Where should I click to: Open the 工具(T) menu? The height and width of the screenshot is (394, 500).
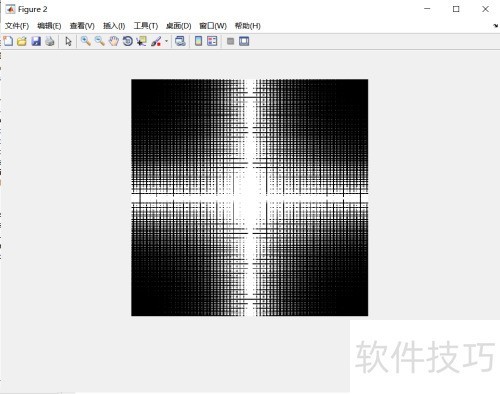(146, 26)
